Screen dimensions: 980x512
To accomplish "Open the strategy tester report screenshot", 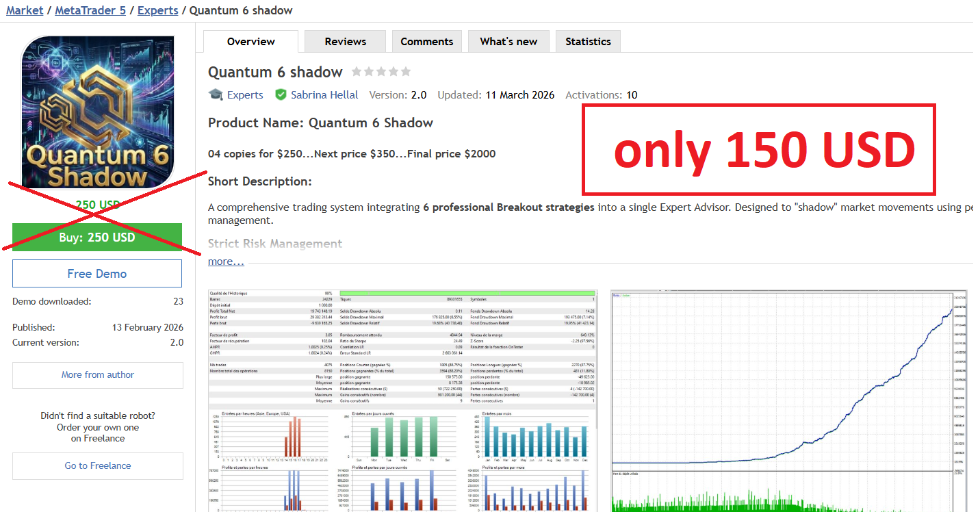I will (403, 400).
